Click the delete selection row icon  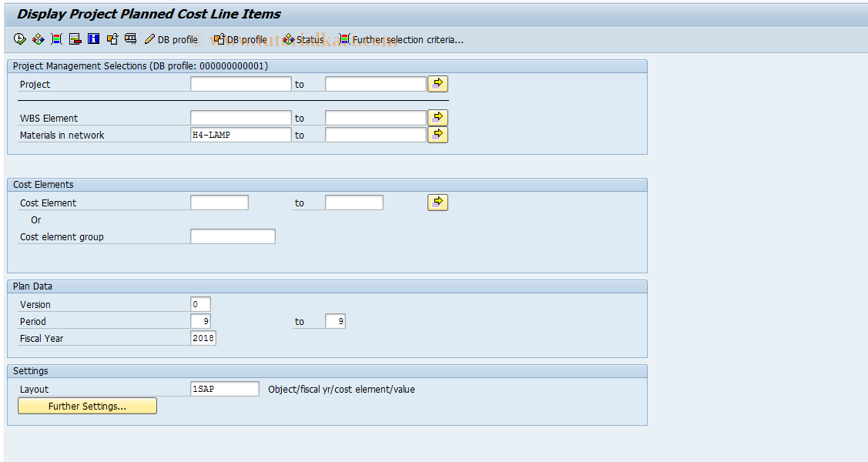pos(75,38)
